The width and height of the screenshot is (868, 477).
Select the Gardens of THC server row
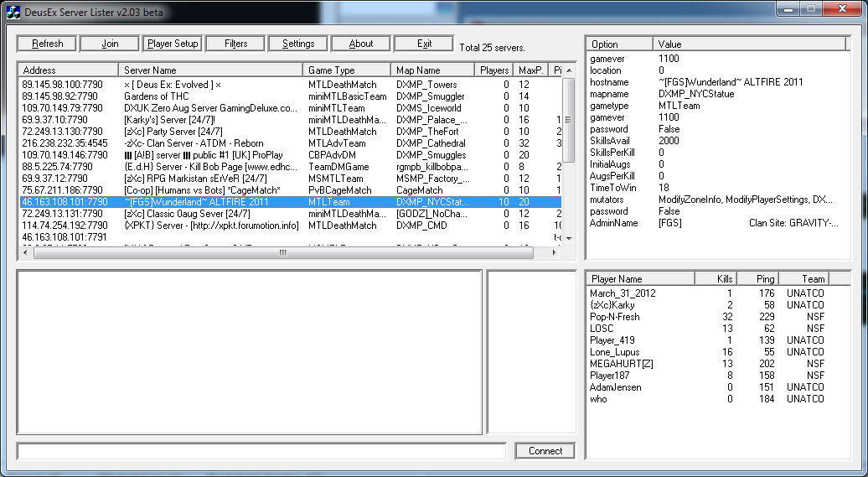(157, 96)
